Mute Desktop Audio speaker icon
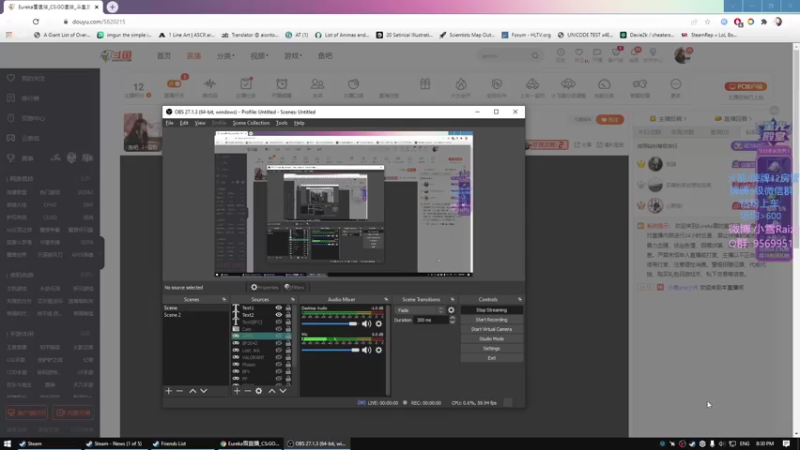This screenshot has height=450, width=800. (x=366, y=323)
